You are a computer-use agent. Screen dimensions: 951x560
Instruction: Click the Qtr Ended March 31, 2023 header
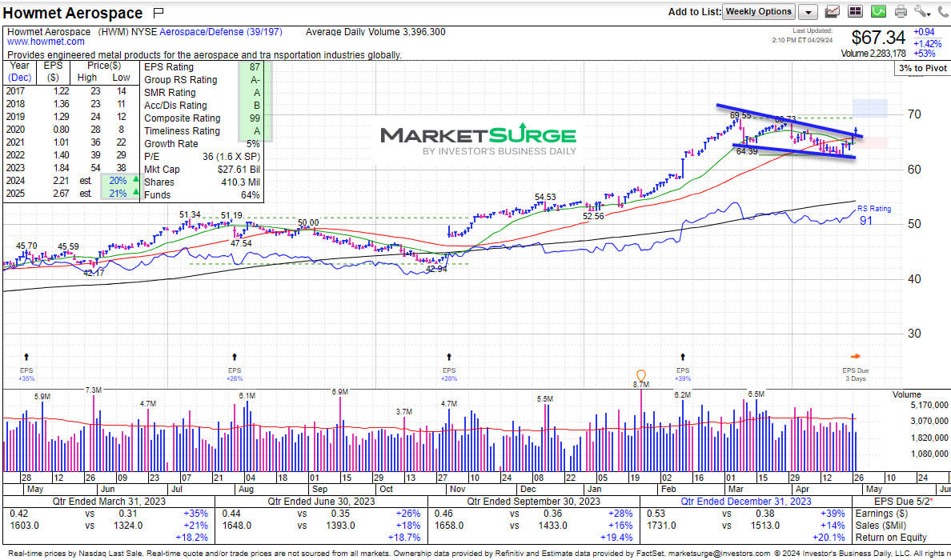108,502
